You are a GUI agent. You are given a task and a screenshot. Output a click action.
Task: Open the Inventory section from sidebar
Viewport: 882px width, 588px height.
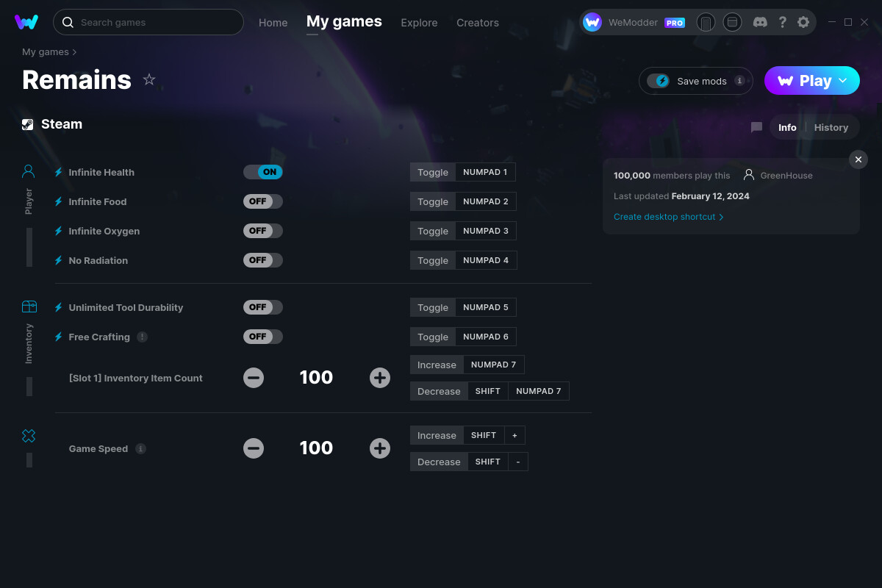coord(29,305)
